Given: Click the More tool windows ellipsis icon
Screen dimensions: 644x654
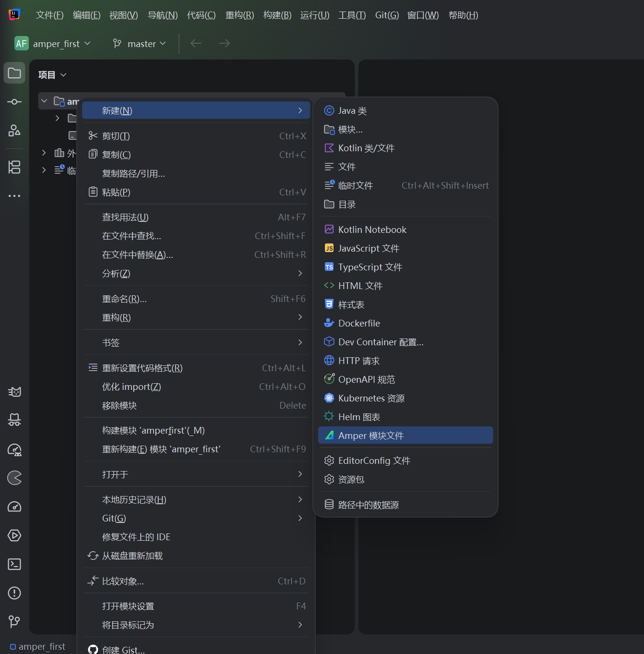Looking at the screenshot, I should [14, 196].
